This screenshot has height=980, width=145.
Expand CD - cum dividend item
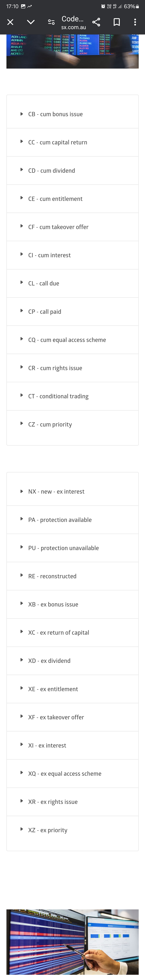[x=72, y=170]
